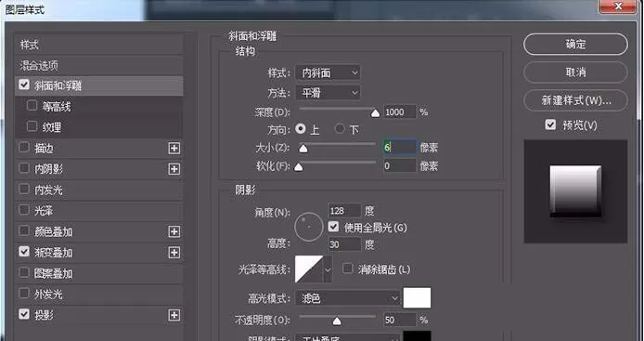644x341 pixels.
Task: Toggle 使用全局光 checkbox
Action: coord(333,227)
